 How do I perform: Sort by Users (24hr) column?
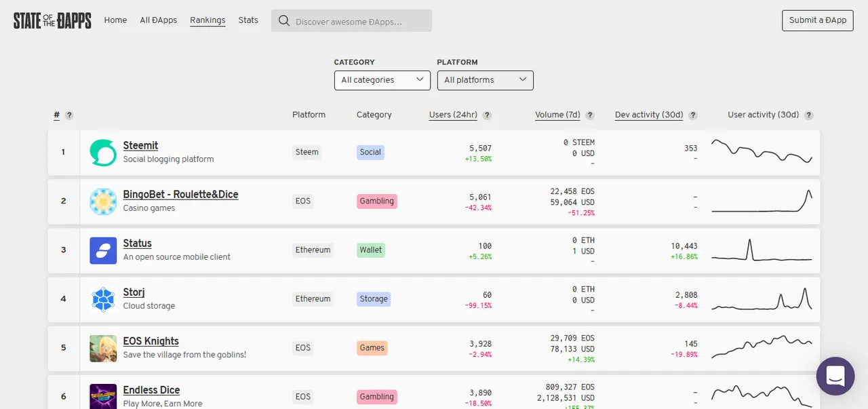click(453, 115)
